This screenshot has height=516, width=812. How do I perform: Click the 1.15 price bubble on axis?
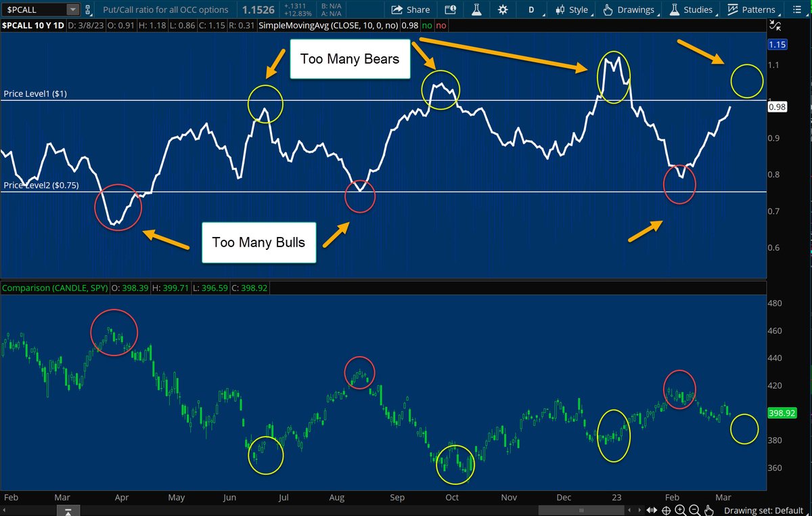coord(776,45)
